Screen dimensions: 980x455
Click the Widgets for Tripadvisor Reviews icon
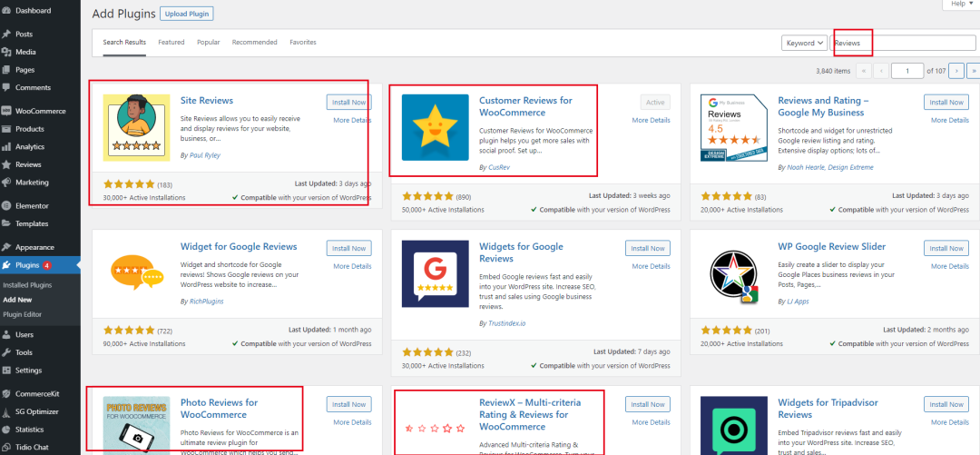[734, 423]
